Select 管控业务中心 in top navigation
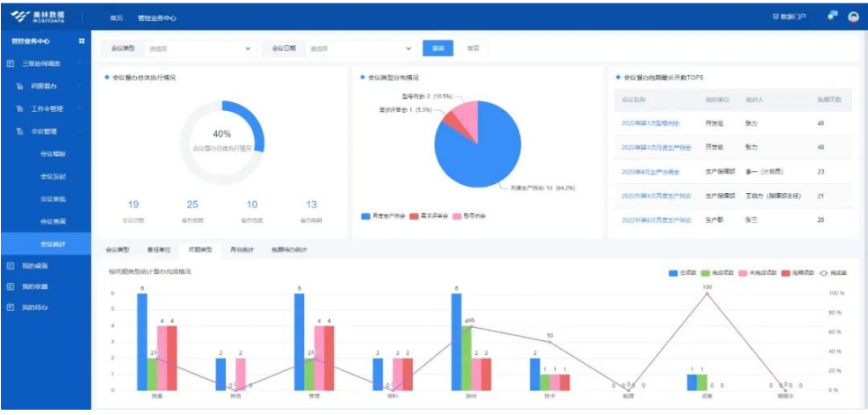868x415 pixels. (156, 18)
